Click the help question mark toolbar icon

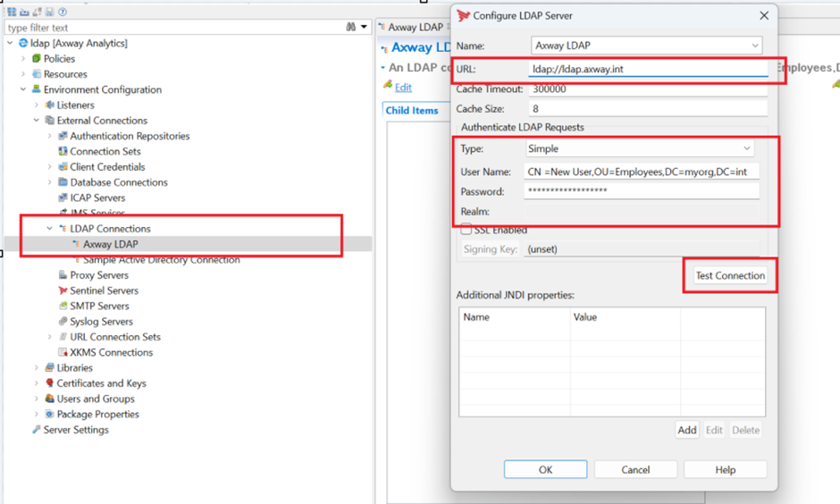63,12
